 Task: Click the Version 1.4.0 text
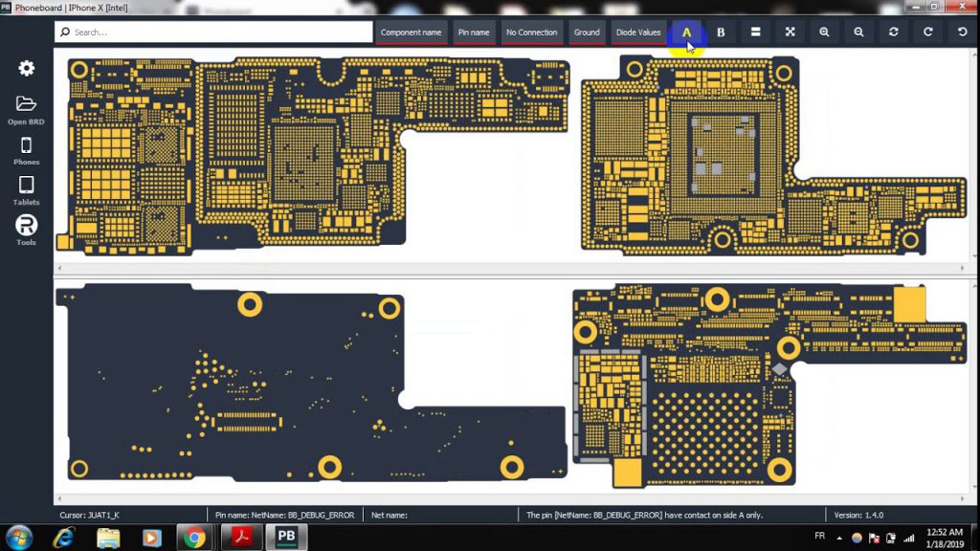coord(858,516)
